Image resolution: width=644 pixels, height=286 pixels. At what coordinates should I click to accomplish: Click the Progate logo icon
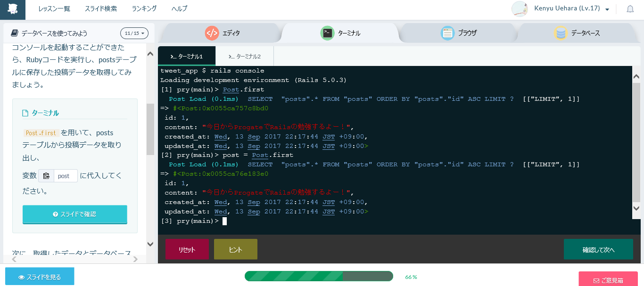coord(13,9)
